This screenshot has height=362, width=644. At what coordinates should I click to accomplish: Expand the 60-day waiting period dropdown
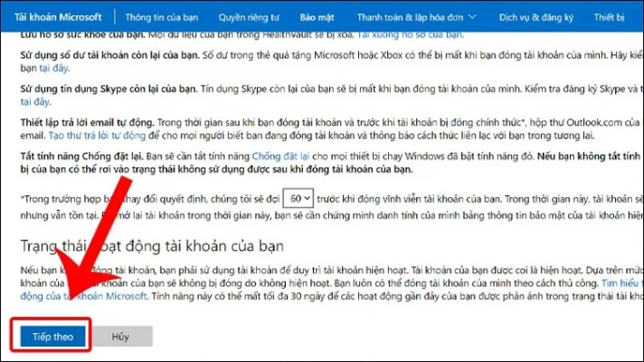(298, 196)
